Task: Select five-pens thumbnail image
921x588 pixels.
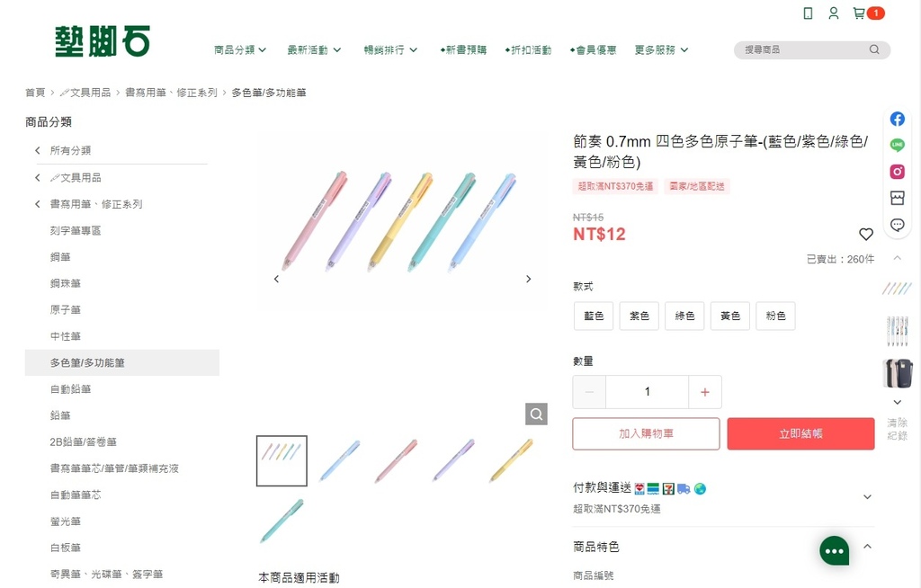Action: click(x=282, y=461)
